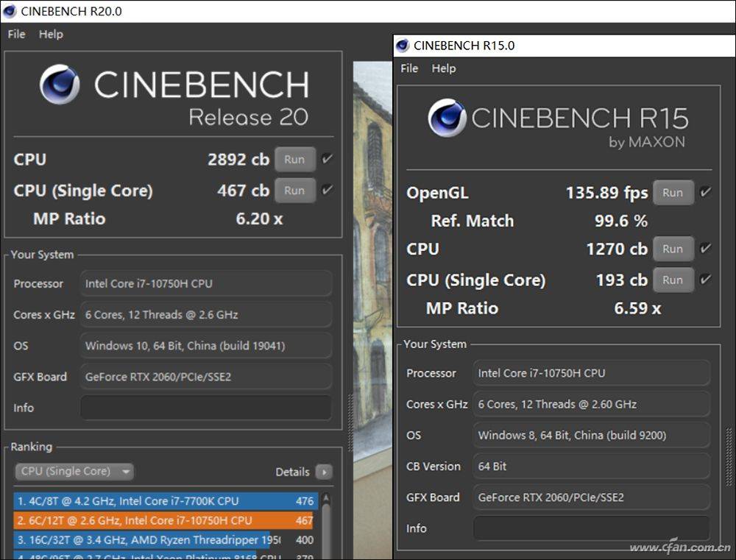The image size is (736, 560).
Task: Open the File menu in Cinebench R20
Action: (16, 34)
